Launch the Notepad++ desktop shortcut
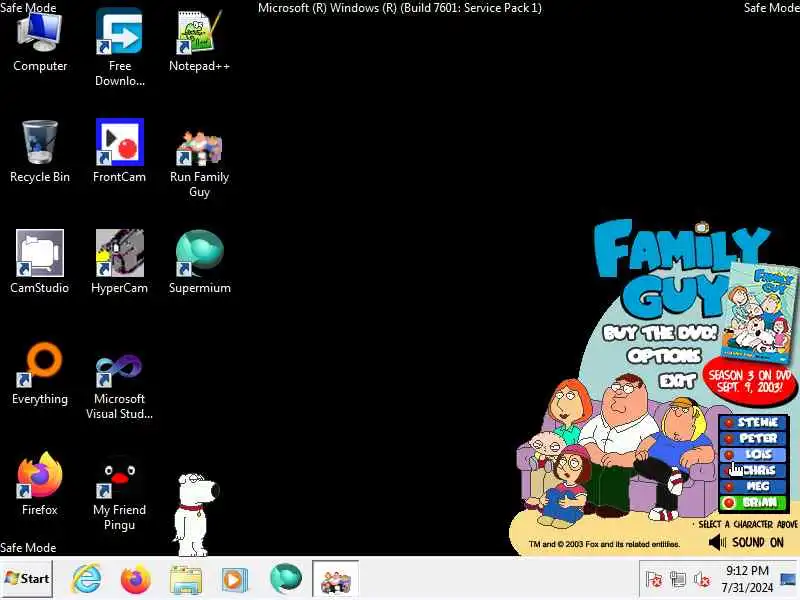 (199, 42)
